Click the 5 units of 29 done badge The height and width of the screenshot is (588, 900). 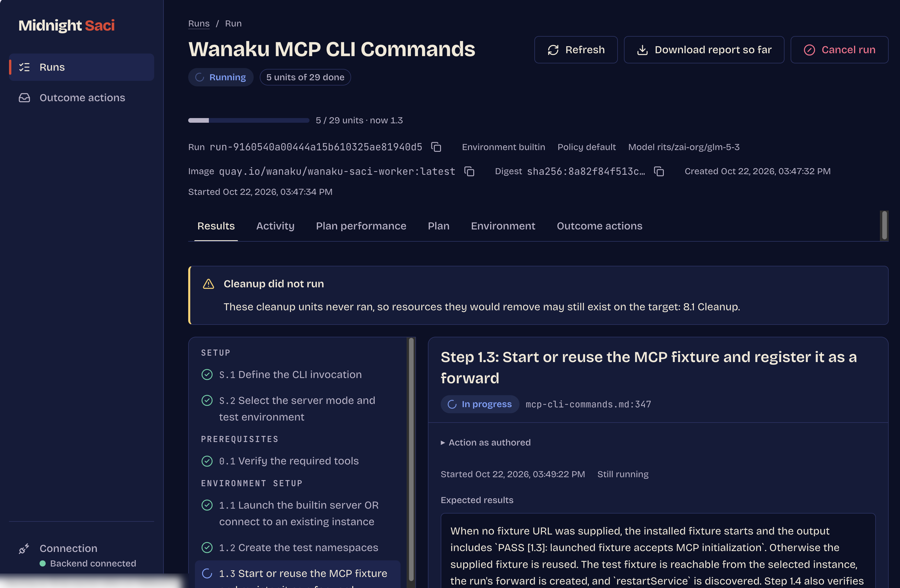click(x=305, y=78)
